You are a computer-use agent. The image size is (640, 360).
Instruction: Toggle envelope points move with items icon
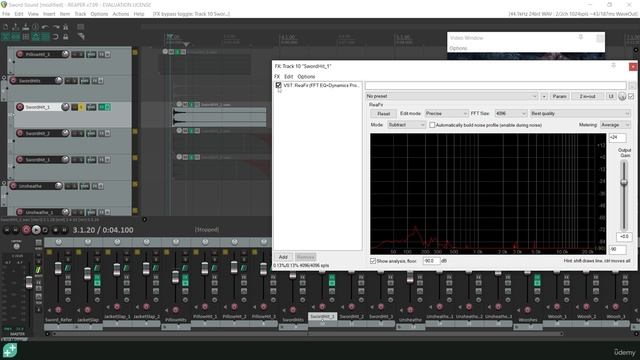pyautogui.click(x=36, y=37)
